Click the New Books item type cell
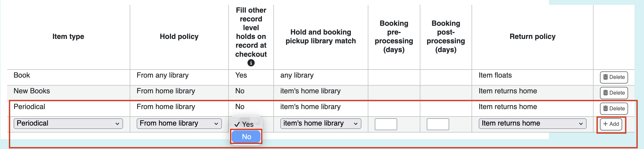The width and height of the screenshot is (644, 149). [x=32, y=91]
